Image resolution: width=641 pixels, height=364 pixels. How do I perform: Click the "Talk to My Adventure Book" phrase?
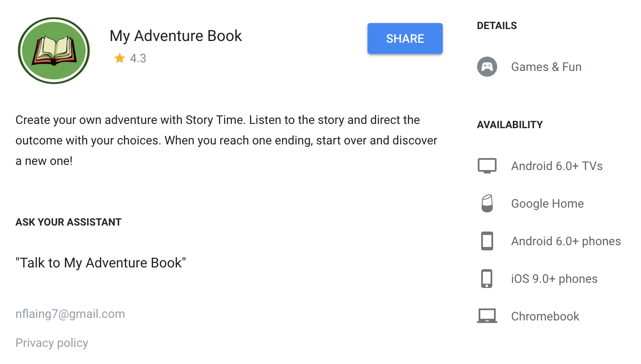click(100, 263)
